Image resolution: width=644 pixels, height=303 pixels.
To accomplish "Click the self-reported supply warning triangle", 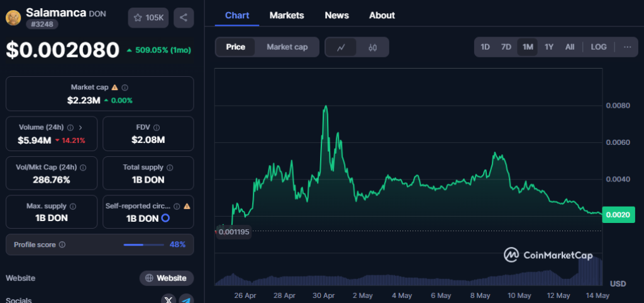I will coord(187,206).
